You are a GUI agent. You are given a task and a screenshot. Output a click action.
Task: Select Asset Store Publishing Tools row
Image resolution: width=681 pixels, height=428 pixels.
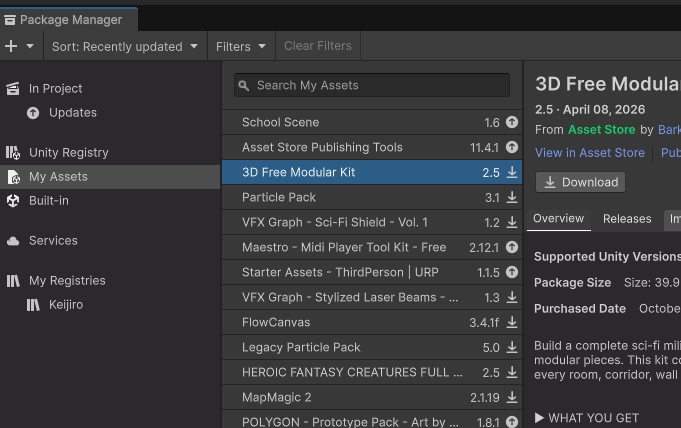[372, 147]
